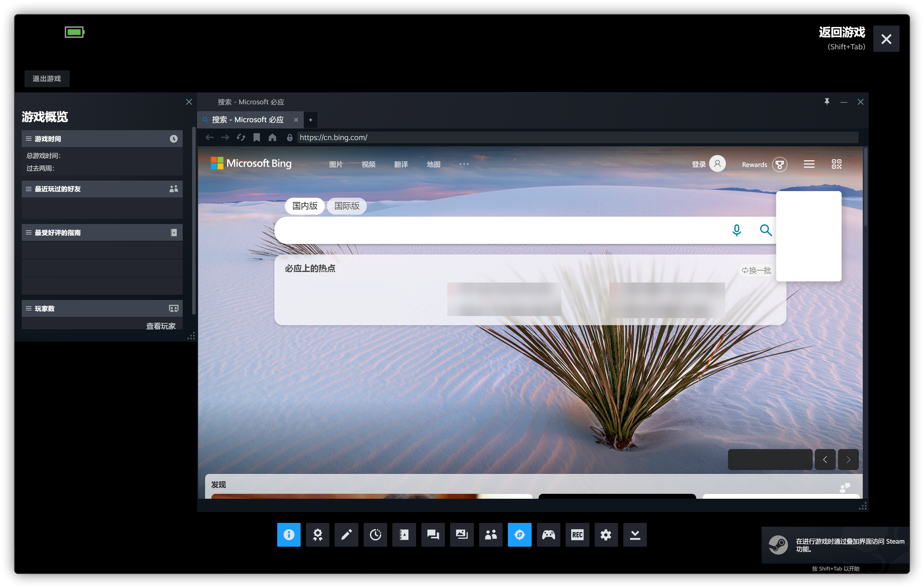This screenshot has width=924, height=588.
Task: Switch to the 国际版 tab
Action: (346, 206)
